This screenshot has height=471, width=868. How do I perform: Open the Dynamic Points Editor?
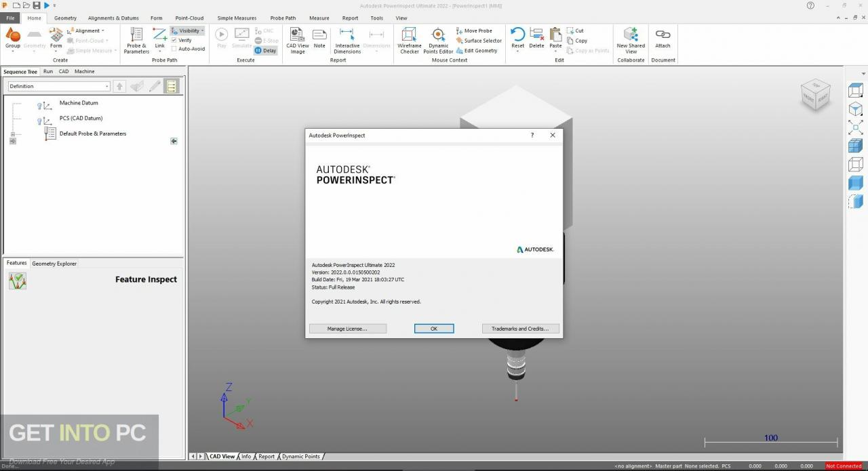click(x=438, y=41)
